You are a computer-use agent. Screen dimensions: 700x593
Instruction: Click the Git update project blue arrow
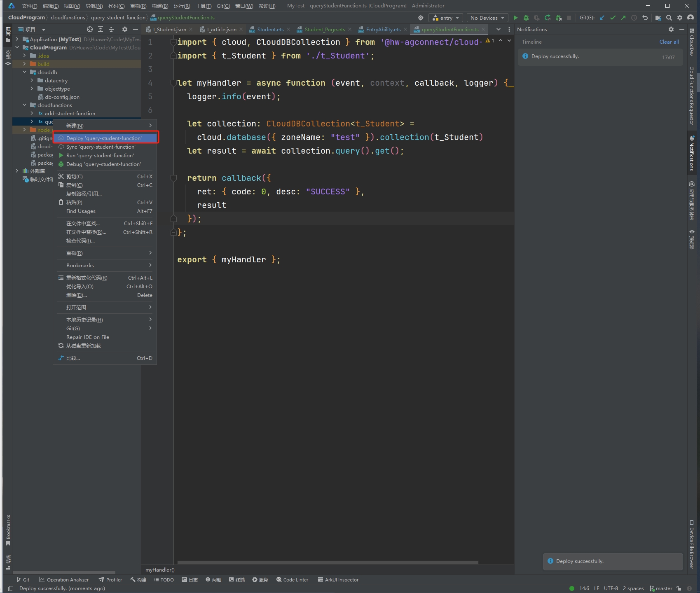tap(602, 18)
